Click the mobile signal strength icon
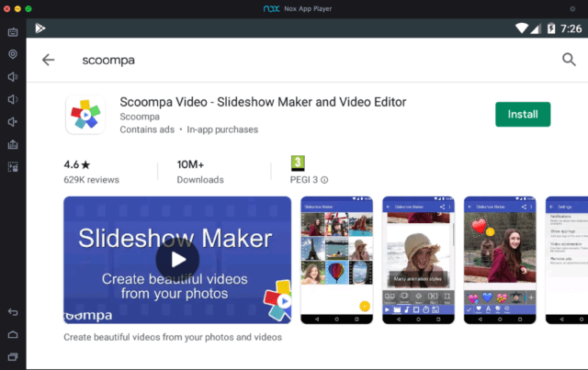The image size is (588, 370). click(536, 28)
